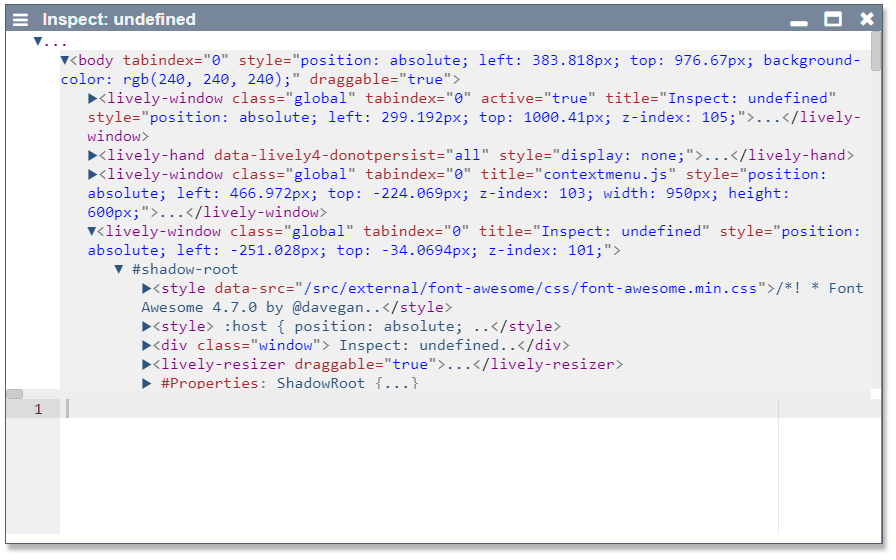The image size is (896, 560).
Task: Expand the div class "window" node
Action: [x=147, y=345]
